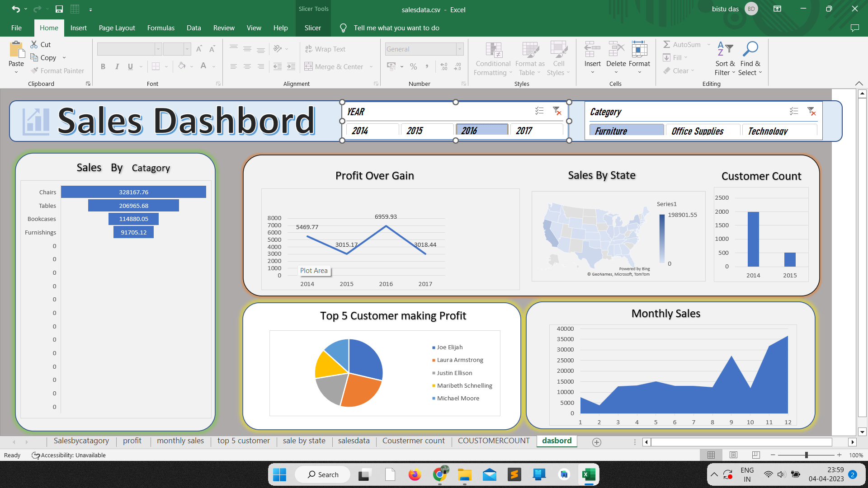
Task: Open the Copy dropdown arrow
Action: click(x=64, y=57)
